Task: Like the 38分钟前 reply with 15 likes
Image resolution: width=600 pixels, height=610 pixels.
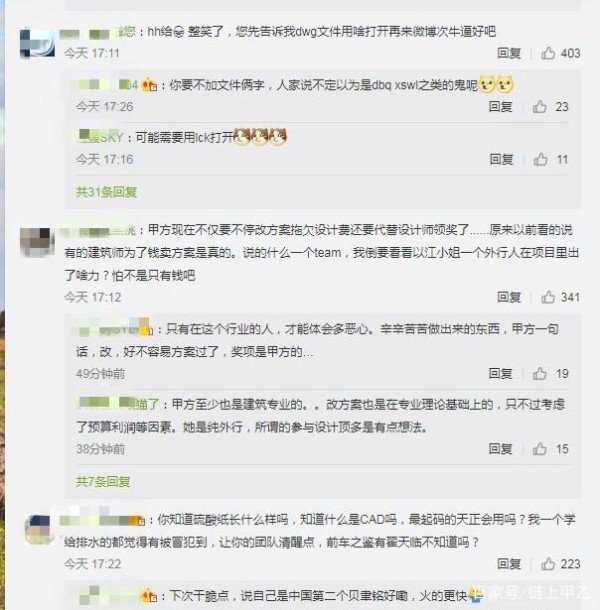Action: coord(540,449)
